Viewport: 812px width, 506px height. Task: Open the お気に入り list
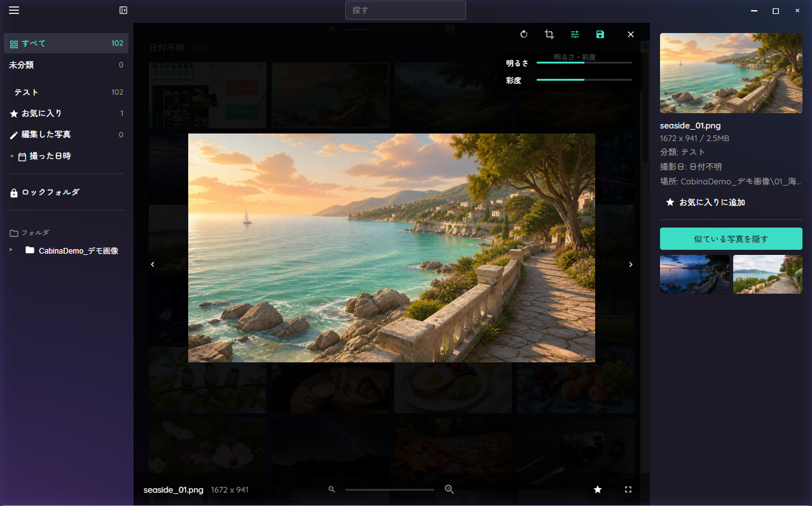coord(66,113)
